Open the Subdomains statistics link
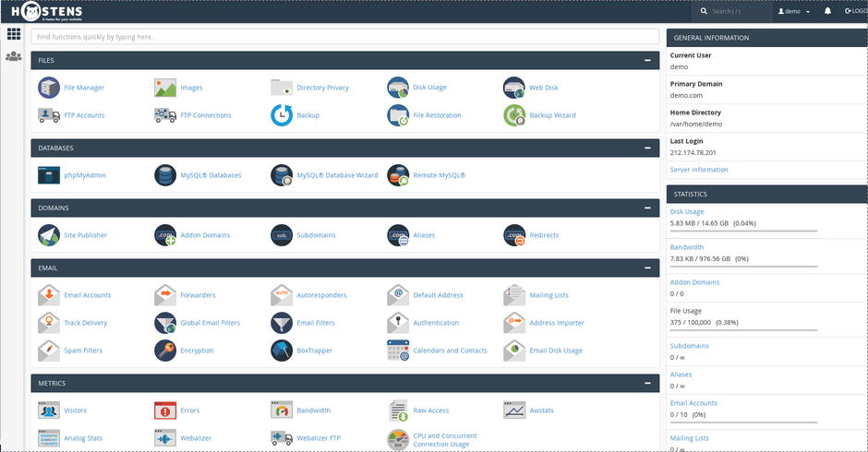The image size is (868, 452). point(689,346)
